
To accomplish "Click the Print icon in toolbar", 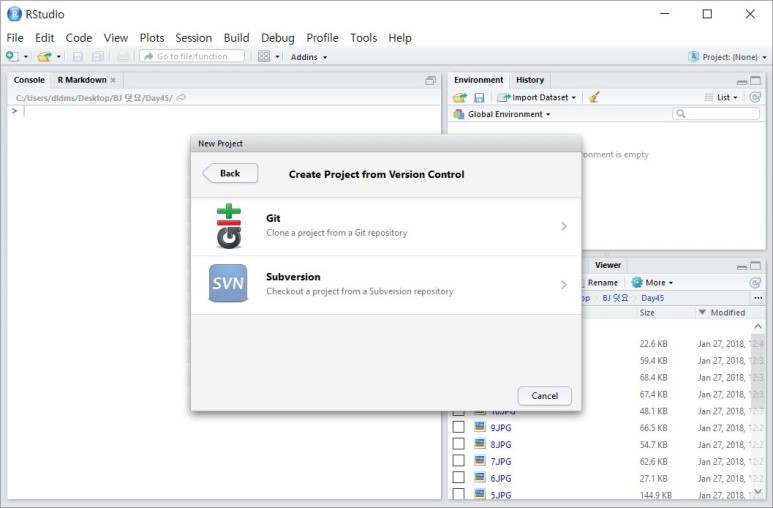I will [122, 56].
